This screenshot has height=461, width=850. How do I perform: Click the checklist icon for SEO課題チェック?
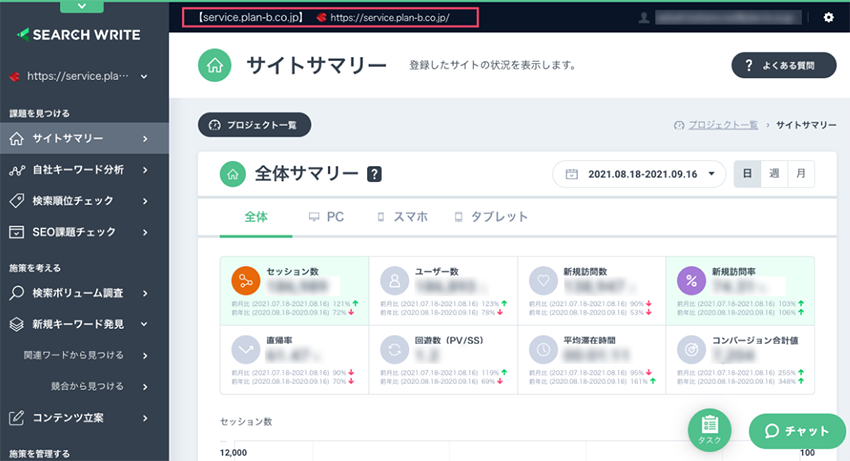pyautogui.click(x=16, y=232)
